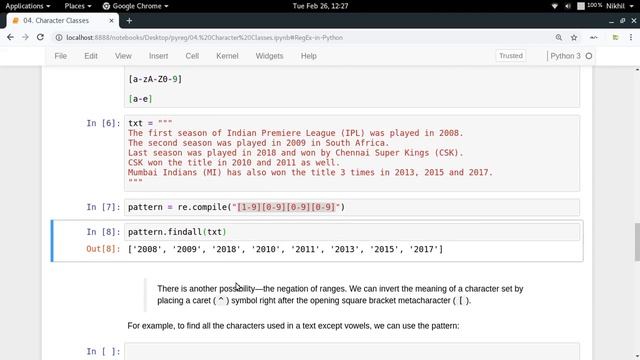Open the Kernel menu
This screenshot has width=640, height=360.
pos(227,56)
